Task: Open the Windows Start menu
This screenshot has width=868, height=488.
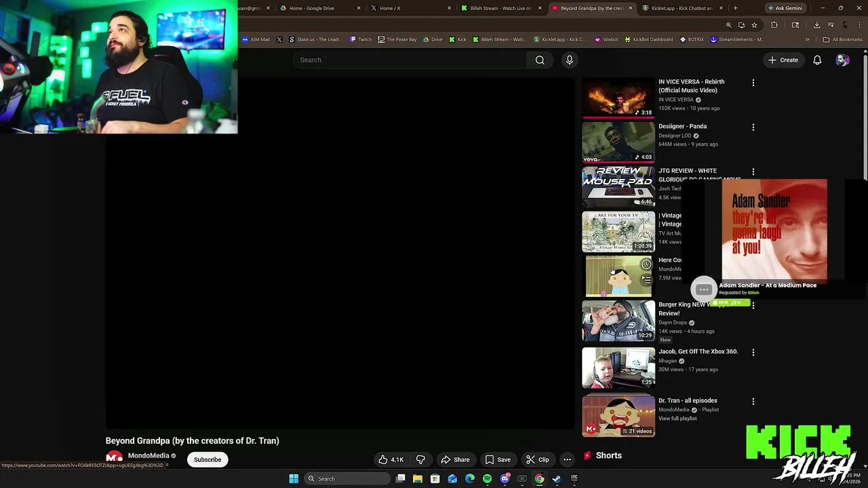Action: [x=294, y=479]
